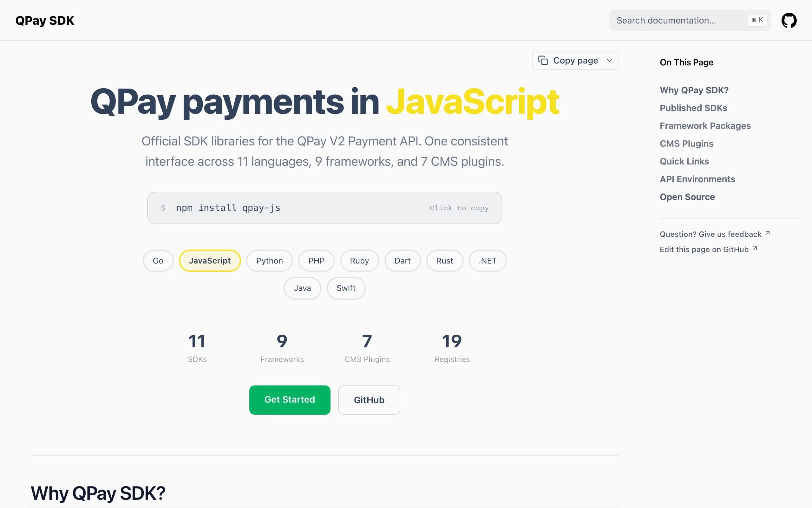The height and width of the screenshot is (508, 812).
Task: Copy the npm install qpay-js command
Action: click(x=324, y=208)
